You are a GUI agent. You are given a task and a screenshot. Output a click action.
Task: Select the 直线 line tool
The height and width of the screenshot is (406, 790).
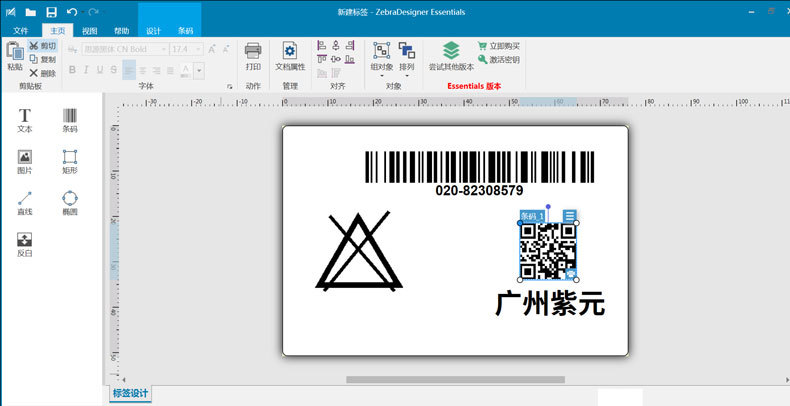[x=24, y=203]
